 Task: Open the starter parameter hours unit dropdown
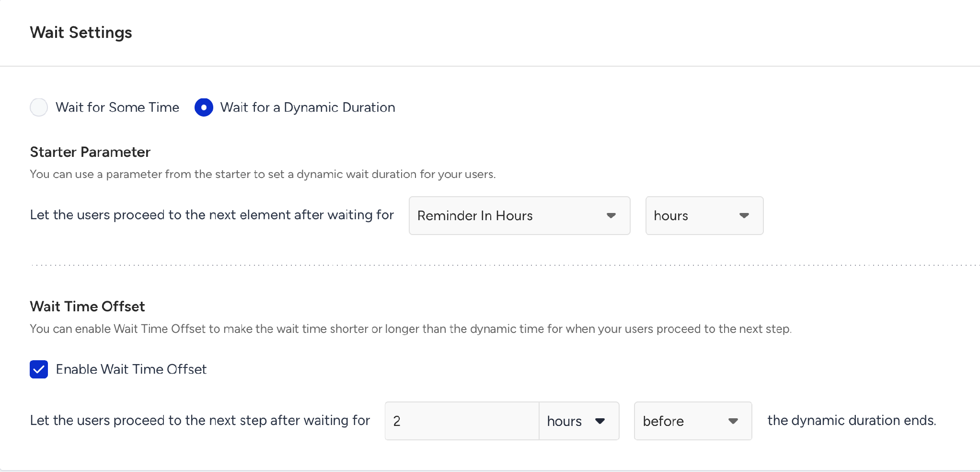[x=704, y=215]
